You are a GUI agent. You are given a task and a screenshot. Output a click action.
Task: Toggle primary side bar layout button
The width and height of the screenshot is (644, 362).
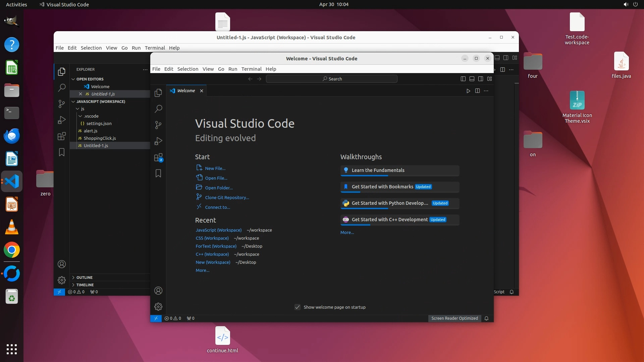click(463, 79)
